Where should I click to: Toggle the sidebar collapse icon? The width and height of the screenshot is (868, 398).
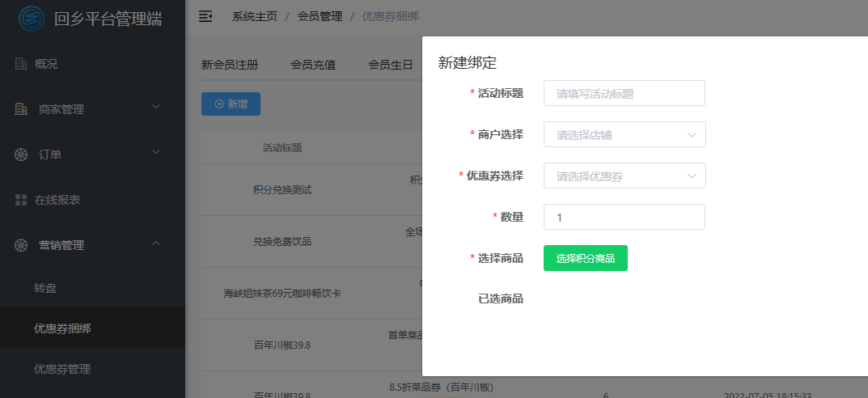coord(205,16)
